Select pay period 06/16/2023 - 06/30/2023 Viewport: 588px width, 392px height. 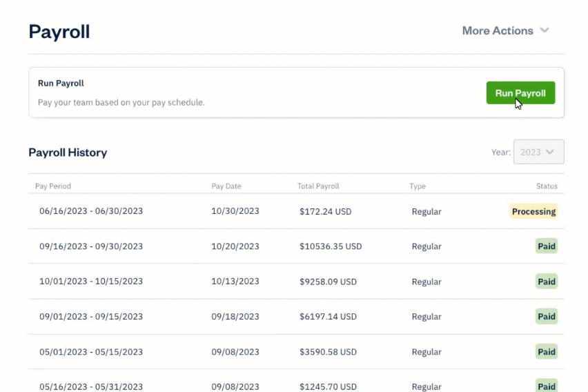pos(91,210)
